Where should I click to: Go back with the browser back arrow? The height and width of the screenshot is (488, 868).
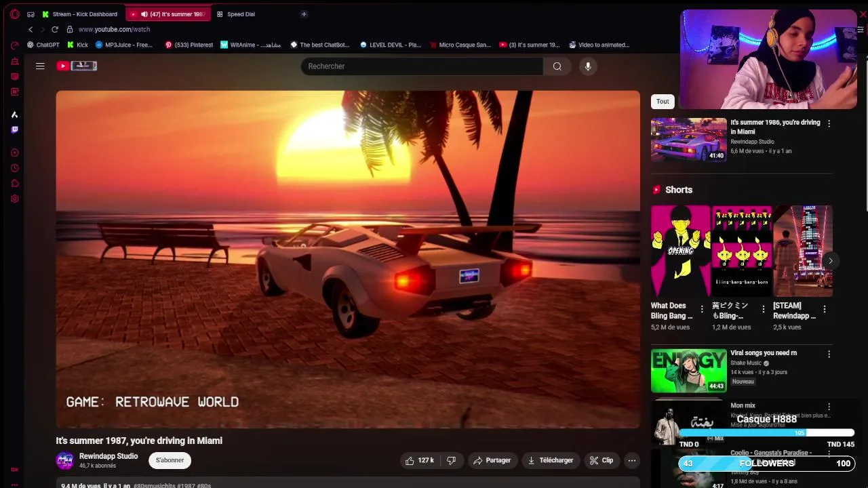pos(31,29)
